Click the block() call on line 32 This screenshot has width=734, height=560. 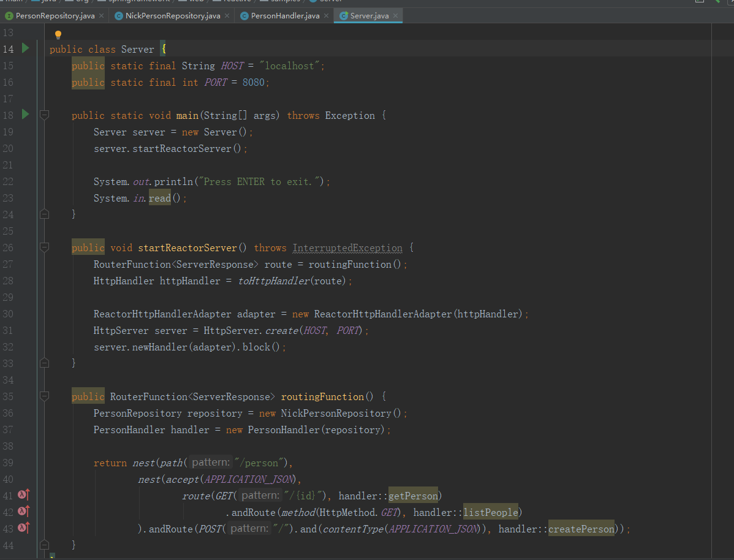tap(261, 347)
